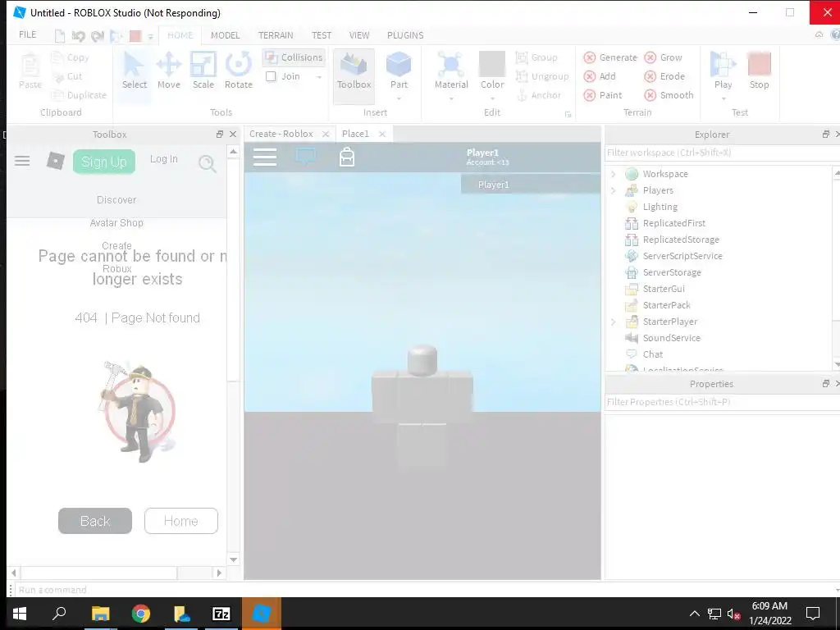Screen dimensions: 840x630
Task: Click the search magnifier in Toolbox page
Action: coord(208,163)
